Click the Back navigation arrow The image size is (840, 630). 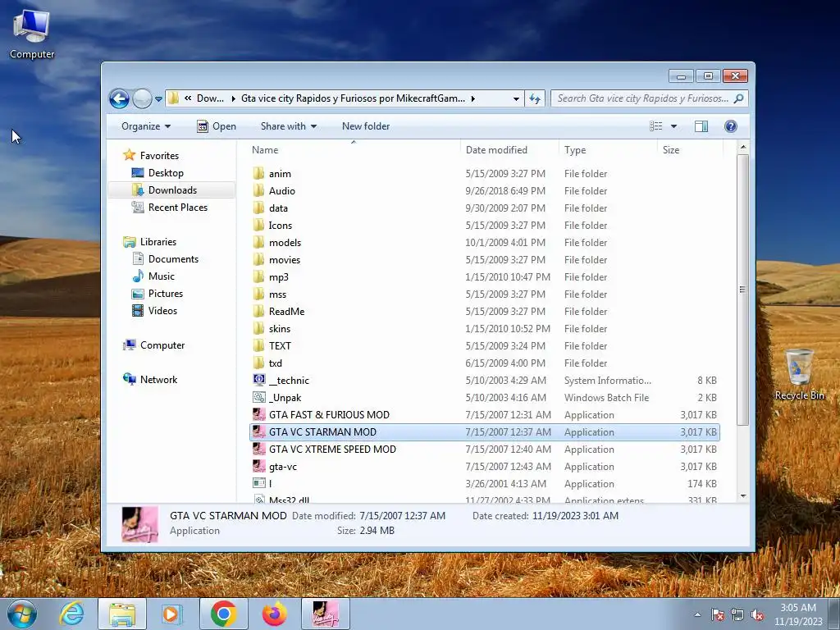119,98
